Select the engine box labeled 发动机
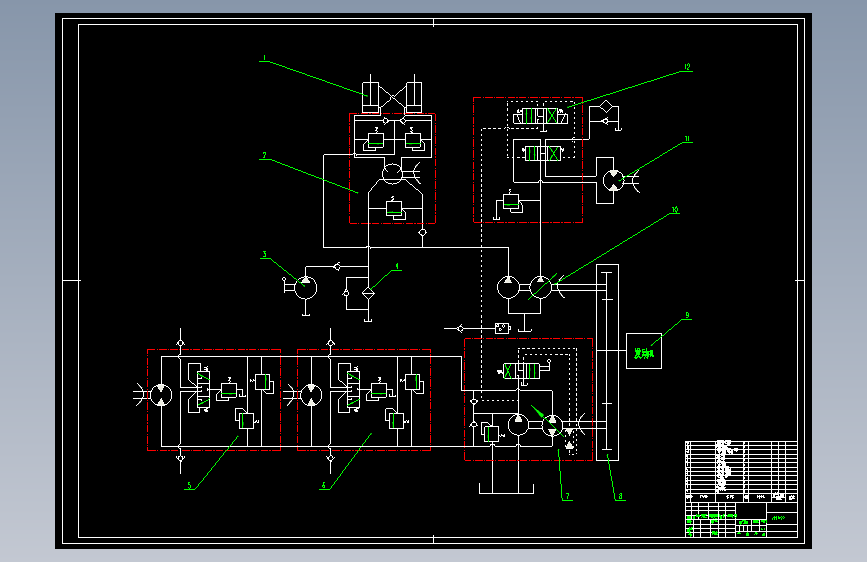The image size is (867, 562). (644, 351)
